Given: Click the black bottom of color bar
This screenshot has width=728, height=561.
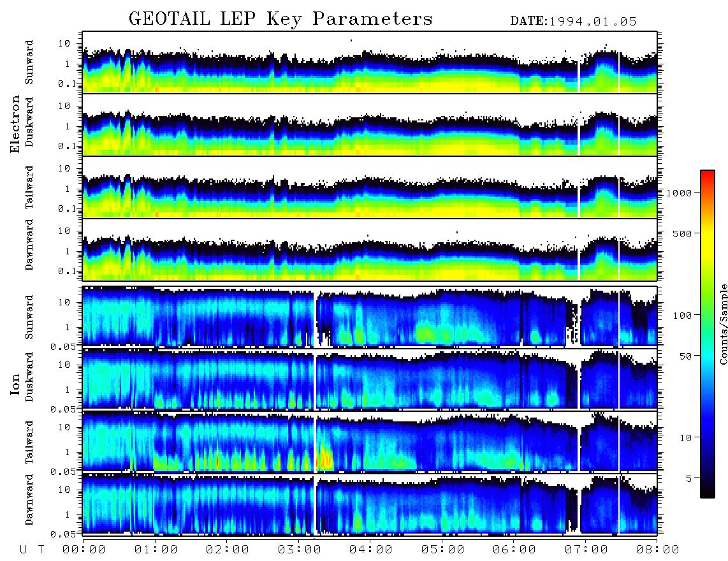Looking at the screenshot, I should [708, 492].
